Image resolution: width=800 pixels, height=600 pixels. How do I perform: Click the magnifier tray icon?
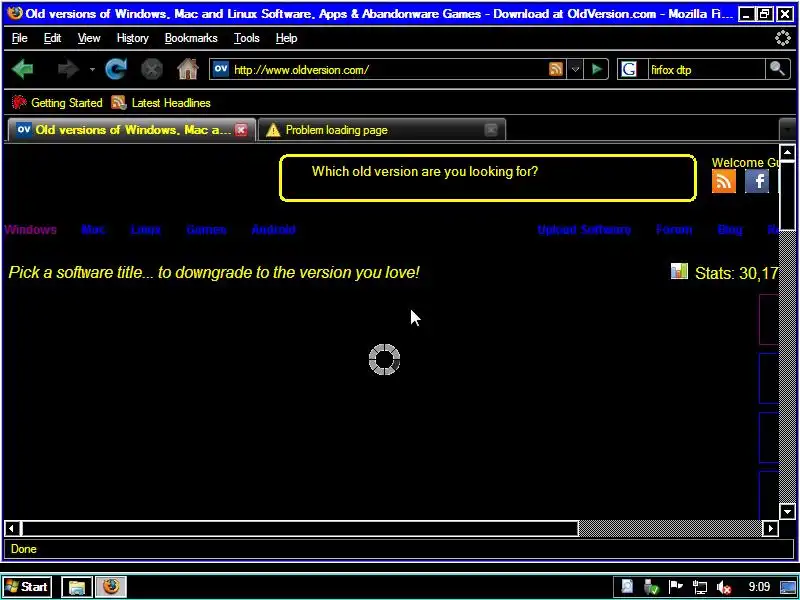(627, 587)
